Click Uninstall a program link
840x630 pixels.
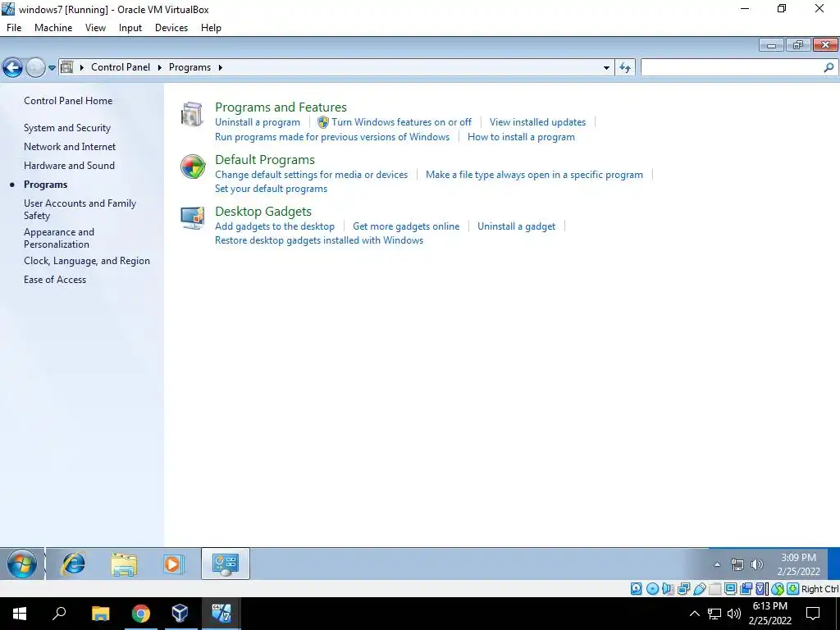(258, 122)
